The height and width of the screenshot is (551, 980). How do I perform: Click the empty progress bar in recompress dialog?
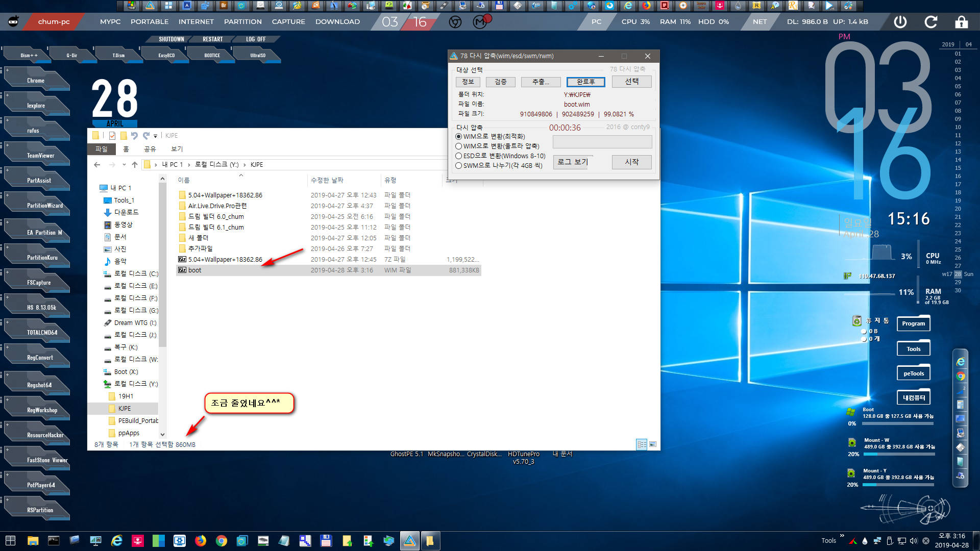[602, 142]
